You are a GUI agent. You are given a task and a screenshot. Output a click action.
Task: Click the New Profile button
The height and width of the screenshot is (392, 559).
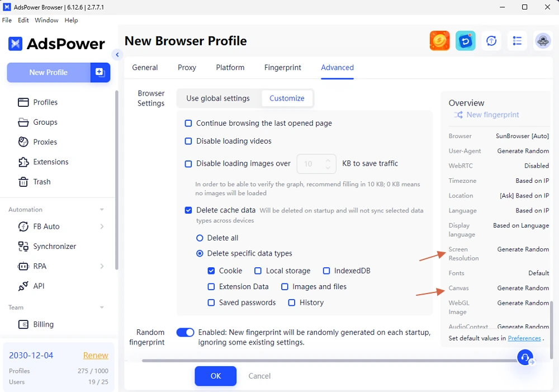(x=49, y=72)
